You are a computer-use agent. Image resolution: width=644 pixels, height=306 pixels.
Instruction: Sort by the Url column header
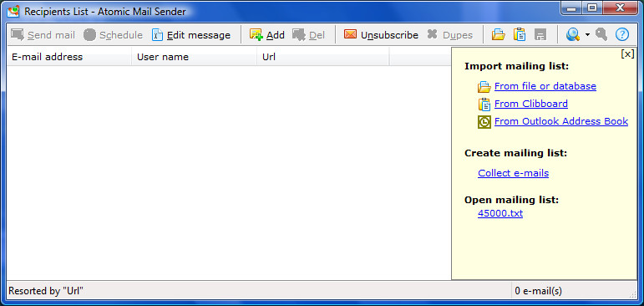[322, 57]
